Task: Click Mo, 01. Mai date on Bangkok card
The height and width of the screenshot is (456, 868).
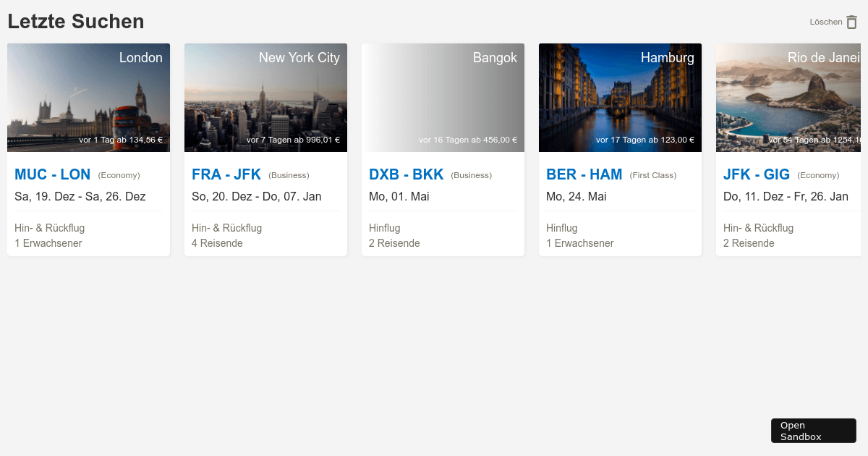Action: pyautogui.click(x=399, y=196)
